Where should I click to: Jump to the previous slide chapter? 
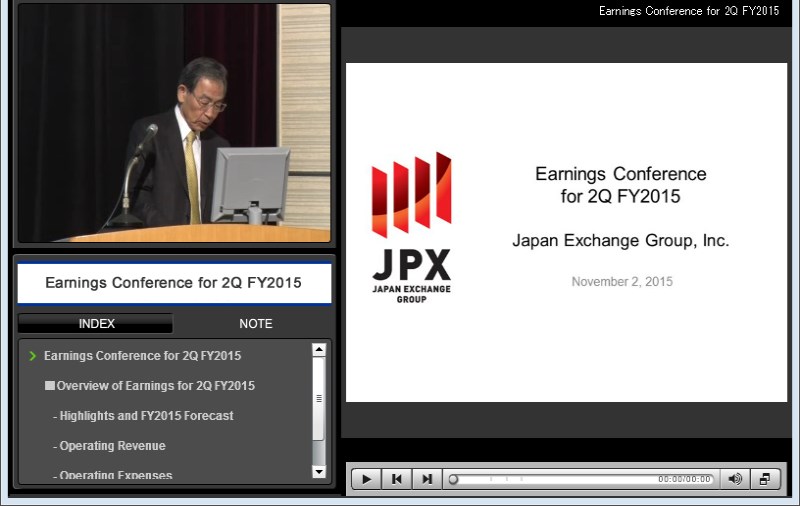coord(396,479)
